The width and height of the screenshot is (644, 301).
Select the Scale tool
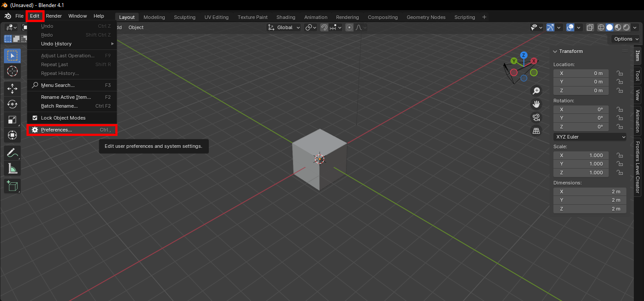tap(12, 120)
